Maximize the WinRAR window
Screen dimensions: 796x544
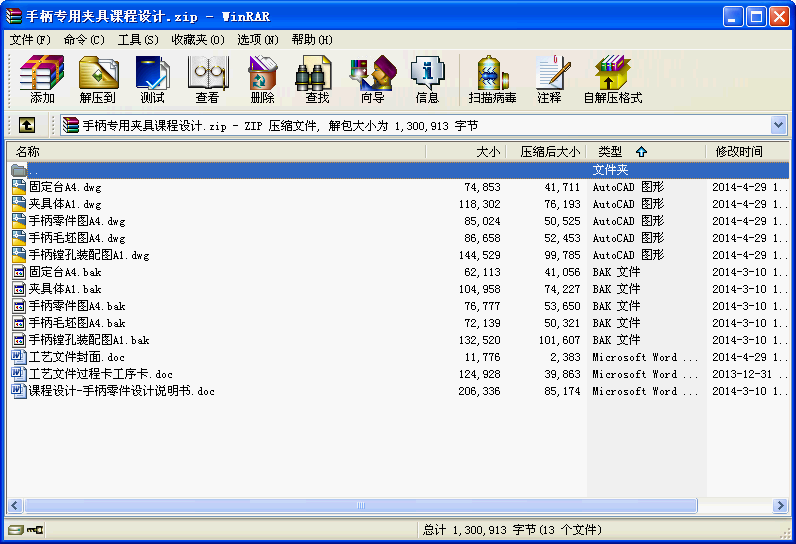(x=756, y=17)
